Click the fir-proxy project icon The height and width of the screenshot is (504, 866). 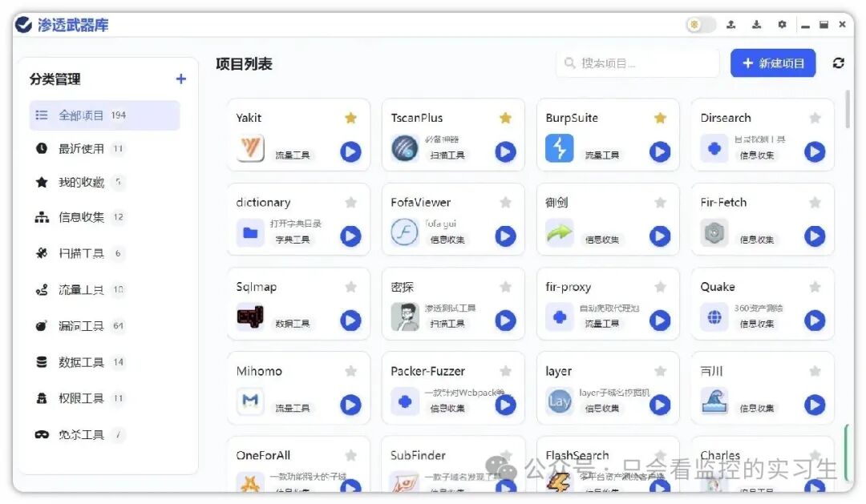click(560, 317)
